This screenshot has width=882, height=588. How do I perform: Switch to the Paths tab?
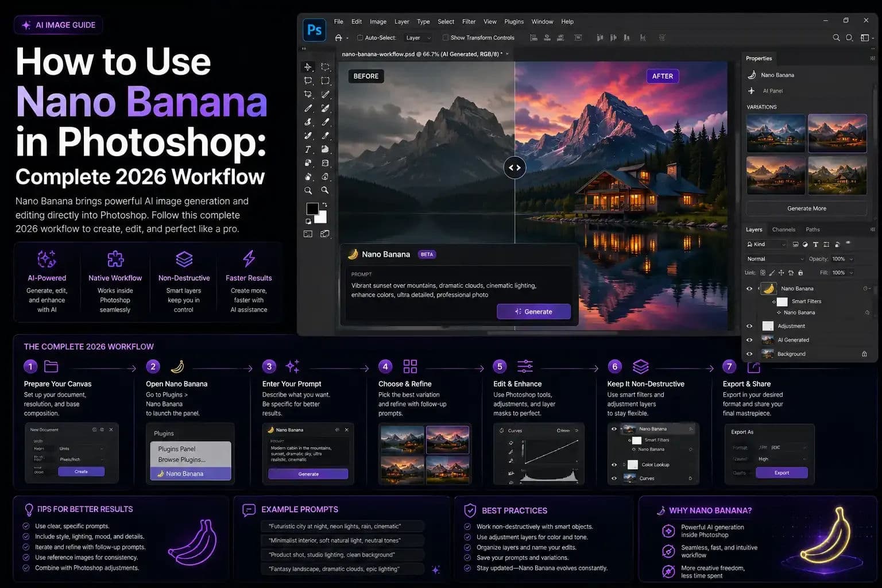click(813, 230)
